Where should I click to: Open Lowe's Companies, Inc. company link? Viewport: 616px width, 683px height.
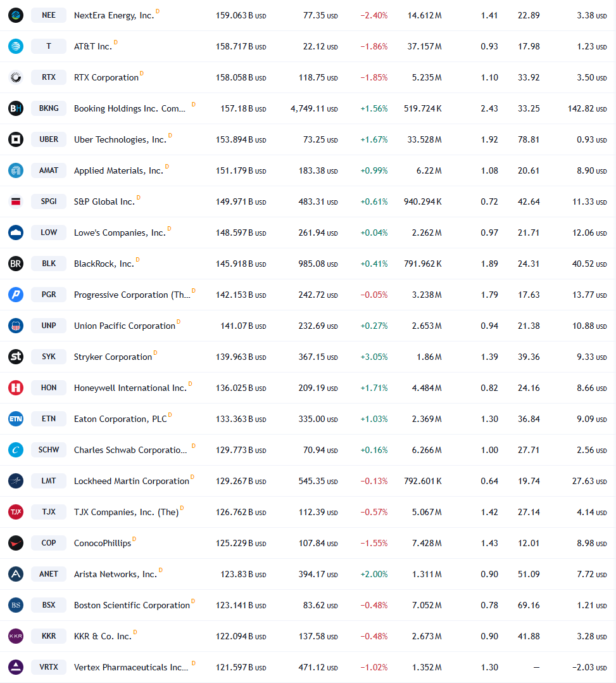click(120, 233)
